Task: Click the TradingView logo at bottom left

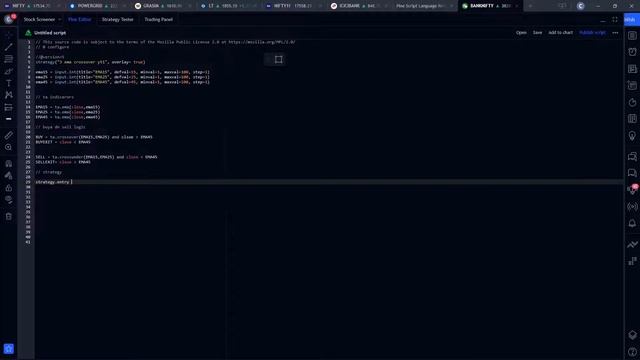Action: pyautogui.click(x=9, y=349)
